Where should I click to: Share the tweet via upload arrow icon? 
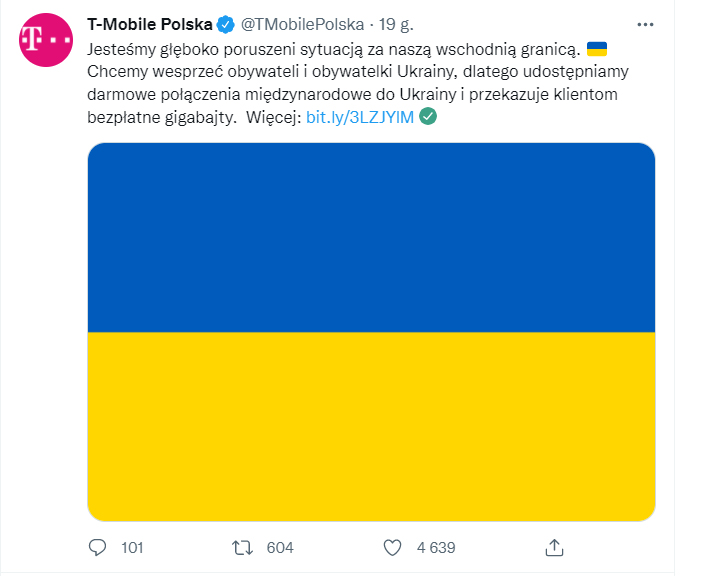555,547
